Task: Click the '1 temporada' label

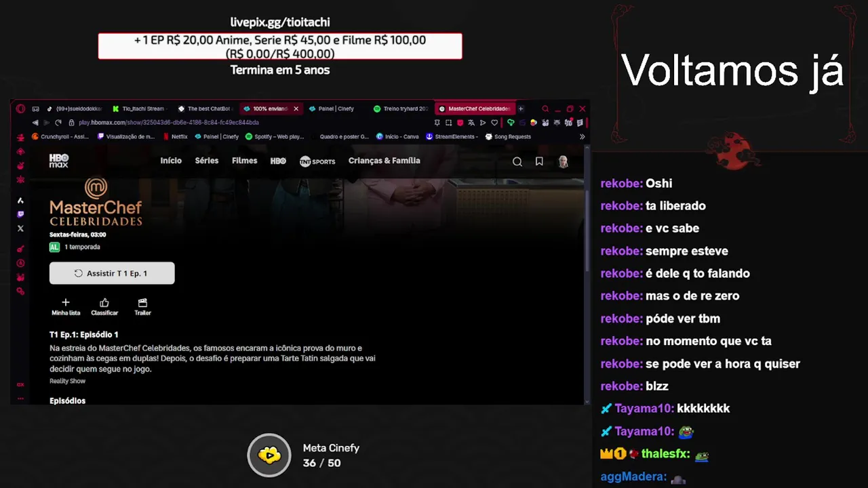Action: [82, 247]
